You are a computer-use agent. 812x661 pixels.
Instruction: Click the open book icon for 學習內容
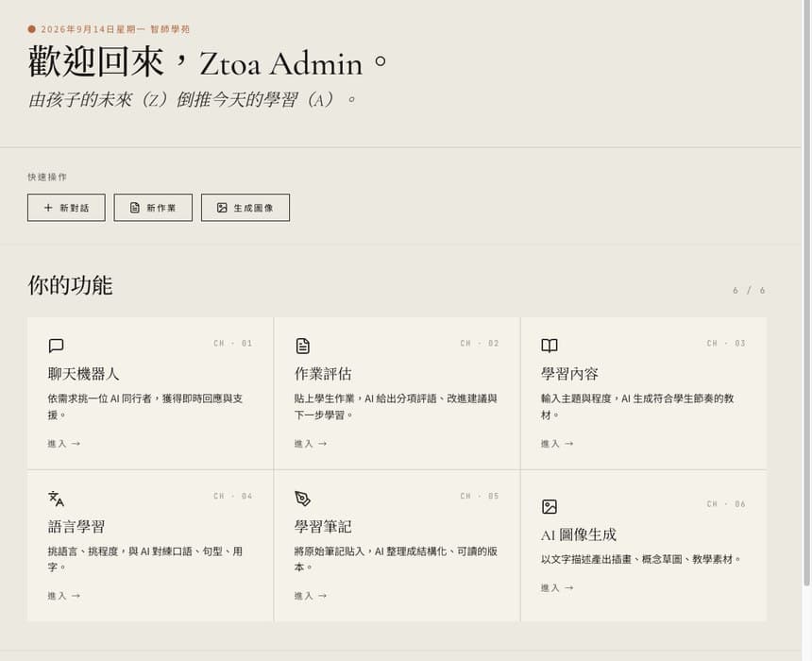(550, 346)
